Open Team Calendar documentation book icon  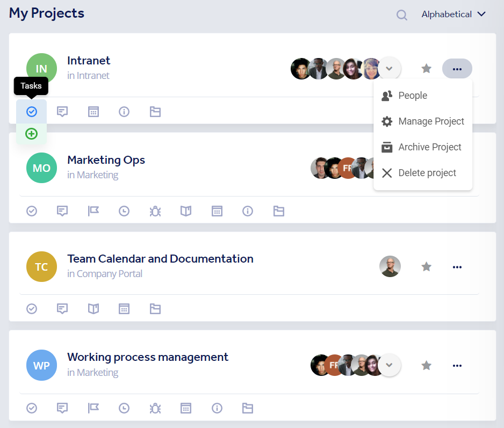[93, 309]
